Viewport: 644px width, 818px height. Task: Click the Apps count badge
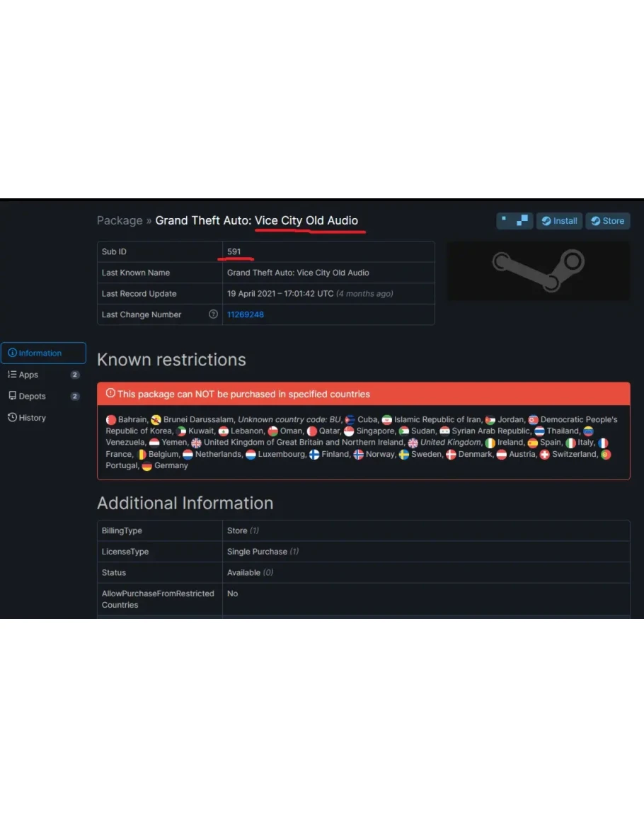pos(75,375)
